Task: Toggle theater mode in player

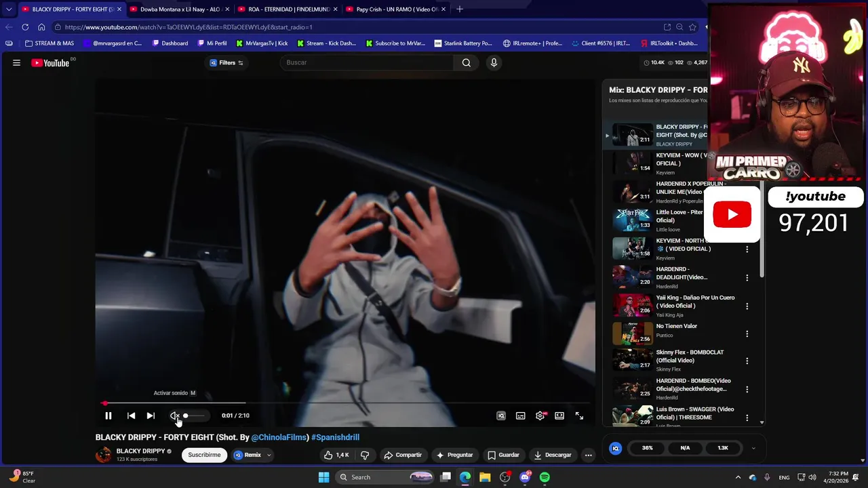Action: point(559,415)
